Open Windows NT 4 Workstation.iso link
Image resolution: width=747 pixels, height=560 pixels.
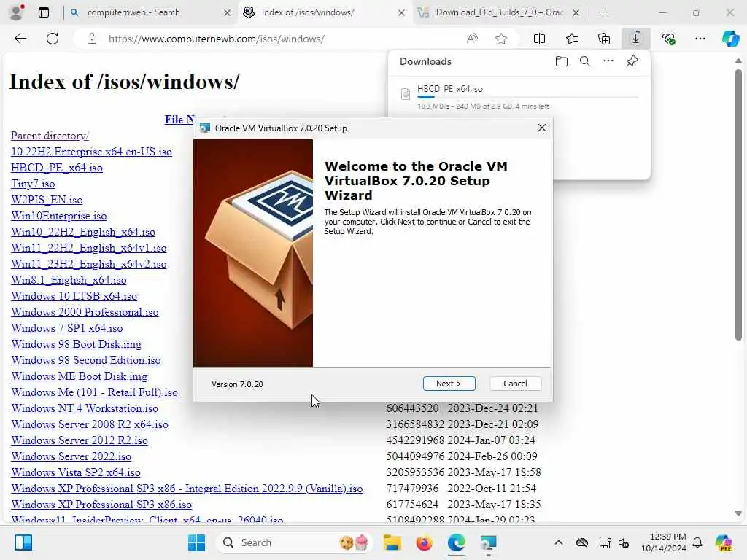[85, 408]
